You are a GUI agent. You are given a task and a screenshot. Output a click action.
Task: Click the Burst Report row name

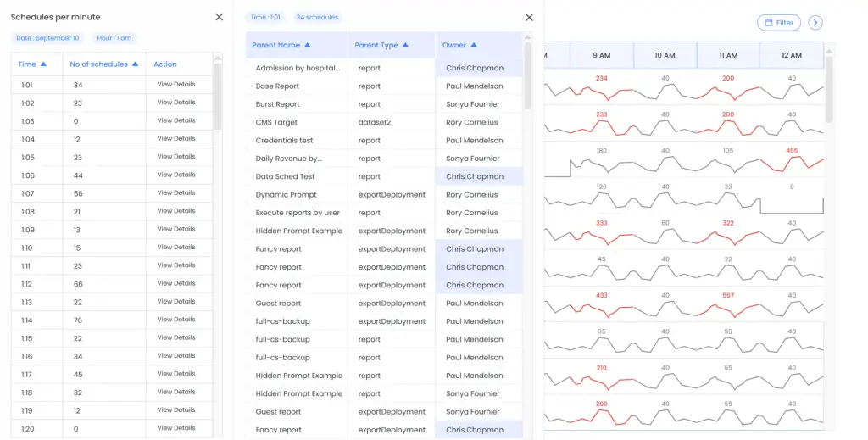coord(277,104)
